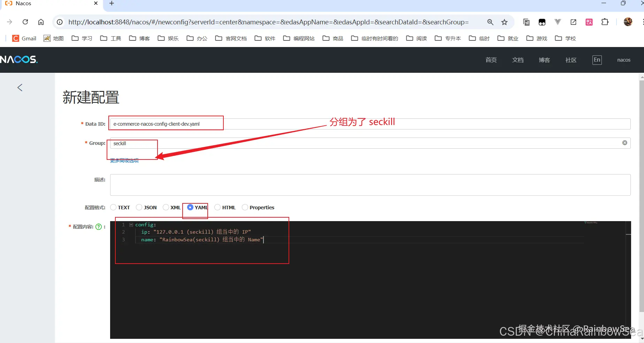Screen dimensions: 644x343
Task: Open the translate extension icon
Action: 589,22
